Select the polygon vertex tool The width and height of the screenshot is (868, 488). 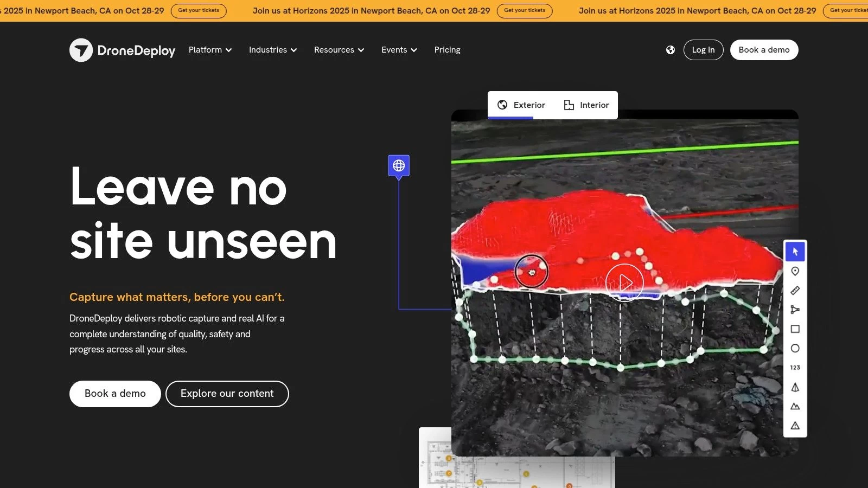795,310
